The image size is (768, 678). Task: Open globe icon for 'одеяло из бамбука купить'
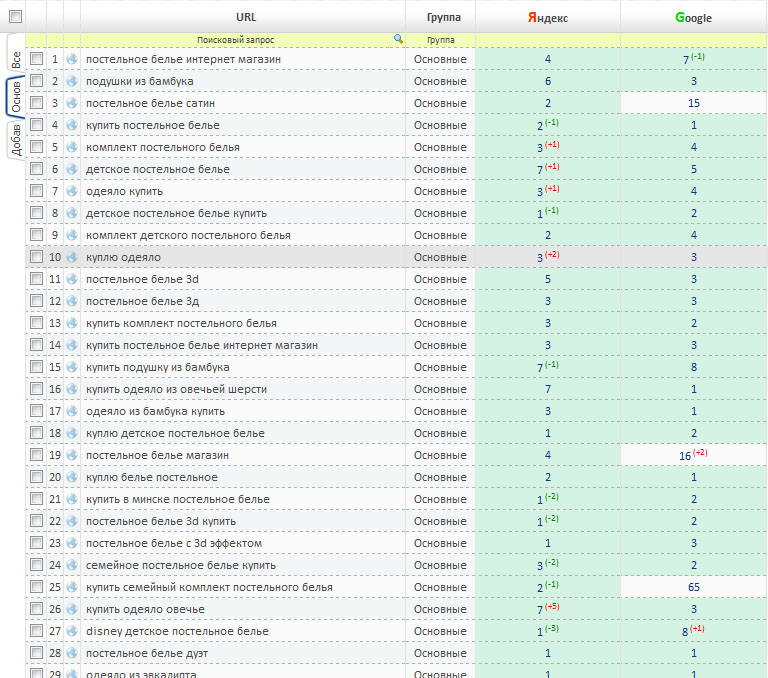click(72, 412)
